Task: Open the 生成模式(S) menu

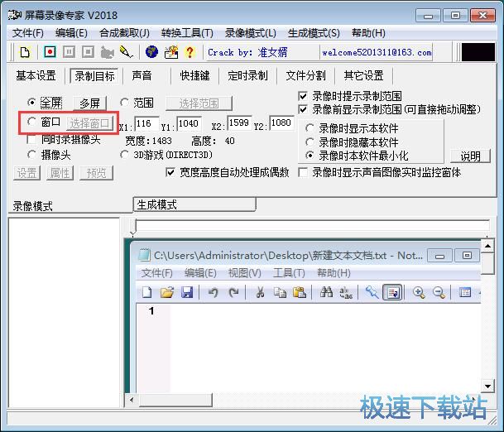Action: click(314, 33)
